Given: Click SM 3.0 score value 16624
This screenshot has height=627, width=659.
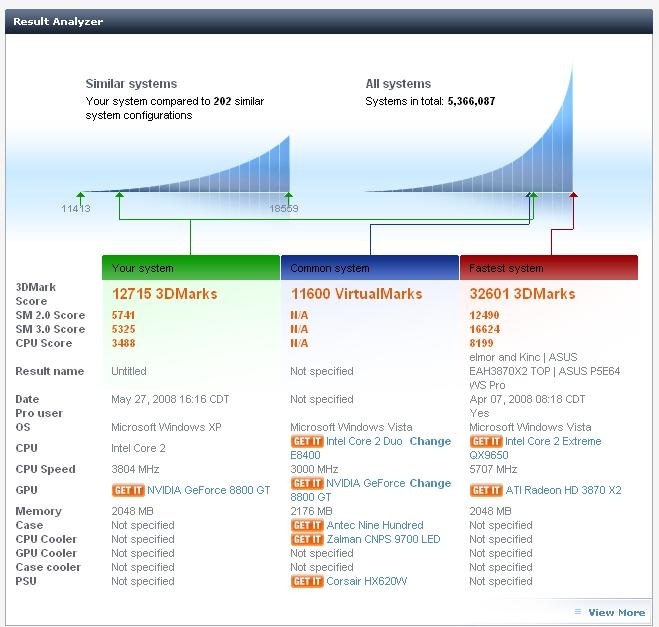Looking at the screenshot, I should pyautogui.click(x=485, y=329).
